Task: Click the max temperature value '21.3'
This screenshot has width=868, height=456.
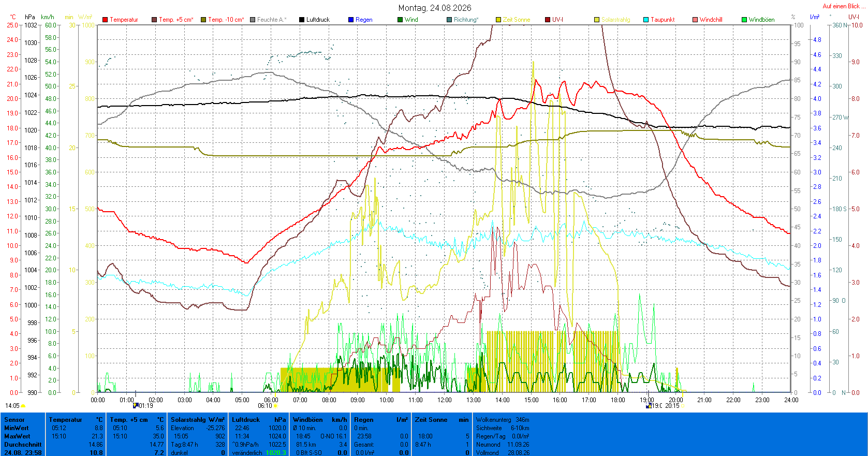Action: coord(98,436)
